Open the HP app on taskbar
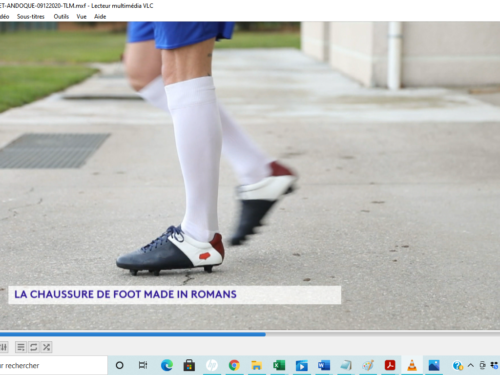The width and height of the screenshot is (500, 375). pyautogui.click(x=212, y=365)
